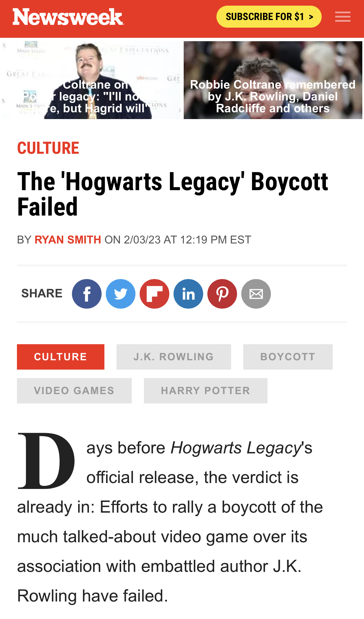Click the Hogwarts Legacy Boycott Failed headline
This screenshot has width=364, height=619.
173,194
